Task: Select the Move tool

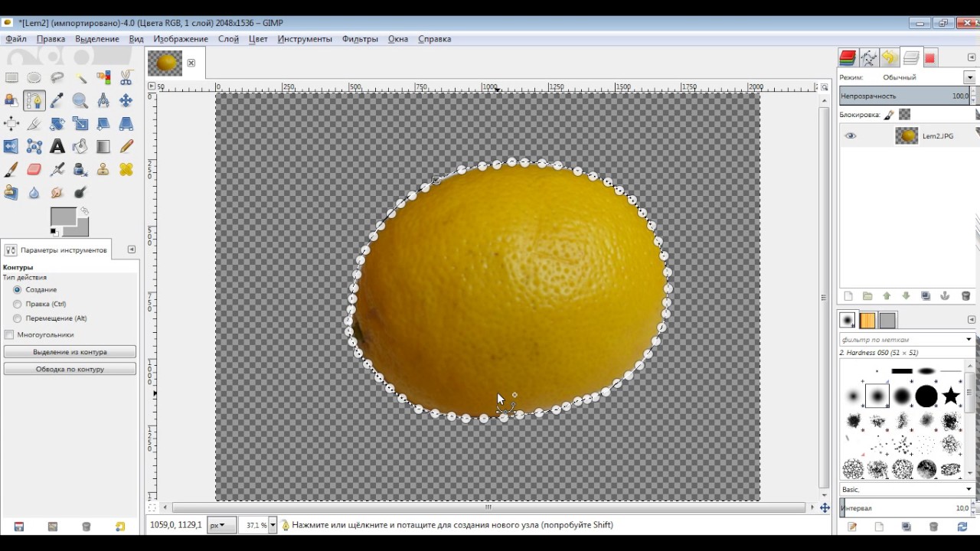Action: (126, 100)
